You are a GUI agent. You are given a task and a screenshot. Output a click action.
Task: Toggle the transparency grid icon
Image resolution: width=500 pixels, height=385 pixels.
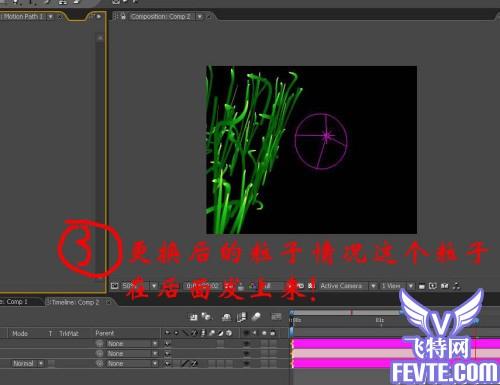[x=311, y=286]
